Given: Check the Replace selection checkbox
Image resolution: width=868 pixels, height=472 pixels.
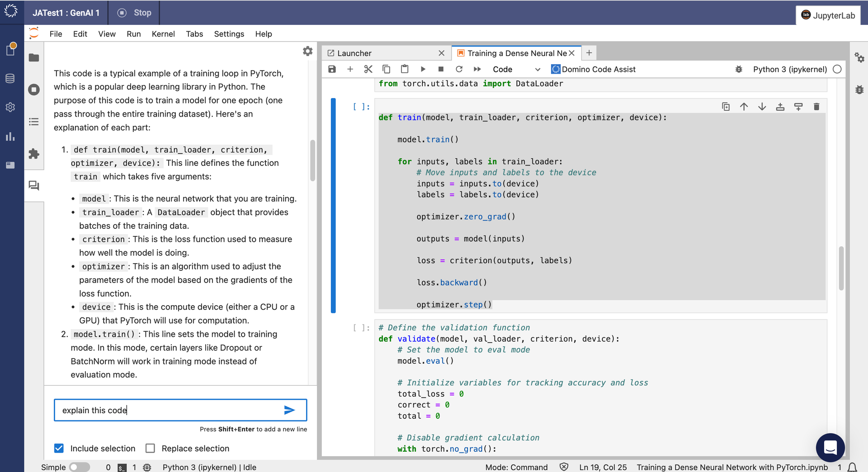Looking at the screenshot, I should 150,448.
